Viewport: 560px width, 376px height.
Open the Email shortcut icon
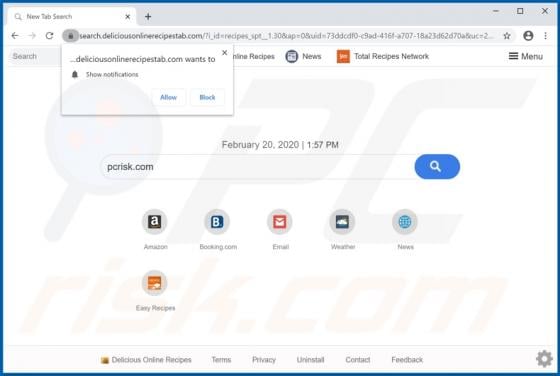[x=280, y=222]
